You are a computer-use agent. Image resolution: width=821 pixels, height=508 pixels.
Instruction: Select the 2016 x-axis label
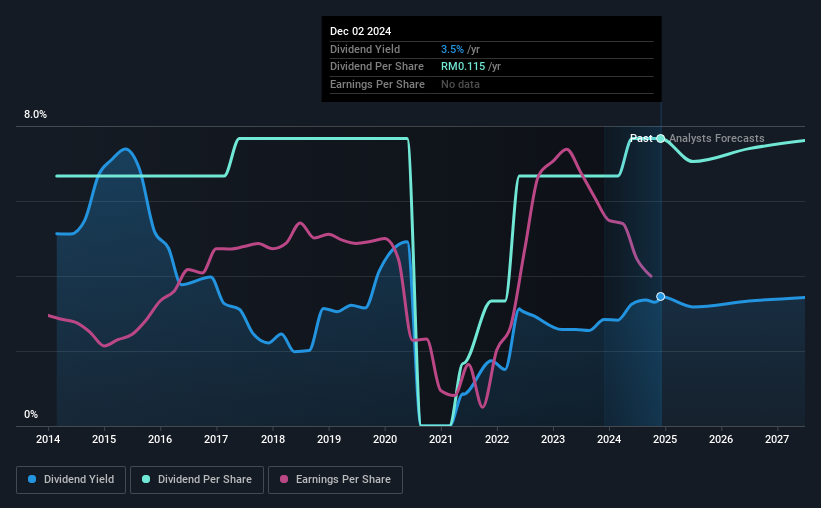pos(160,439)
